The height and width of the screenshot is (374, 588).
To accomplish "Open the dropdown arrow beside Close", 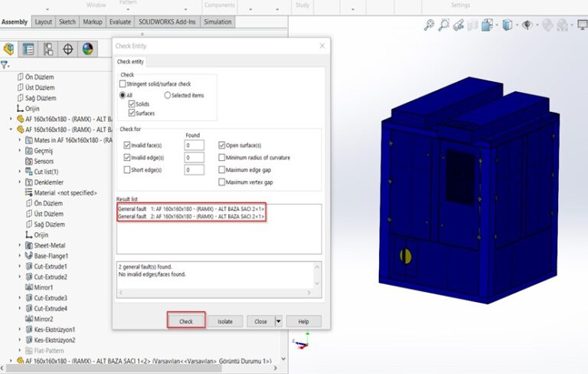I will tap(279, 322).
